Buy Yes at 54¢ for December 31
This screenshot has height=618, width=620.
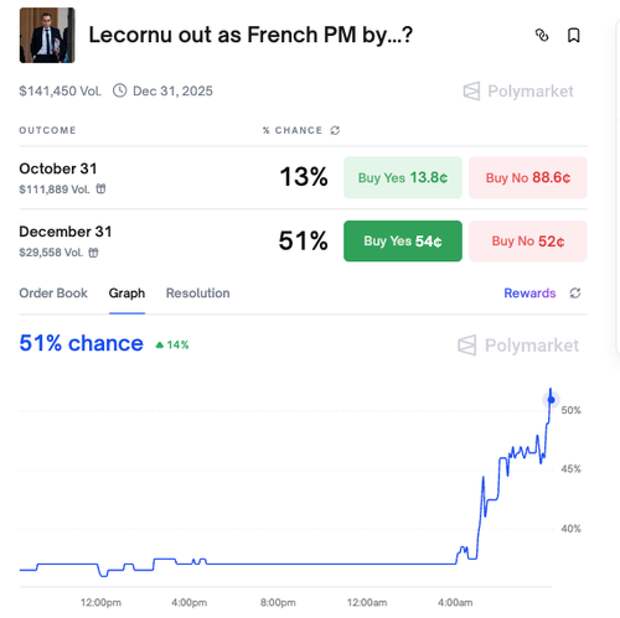click(403, 241)
